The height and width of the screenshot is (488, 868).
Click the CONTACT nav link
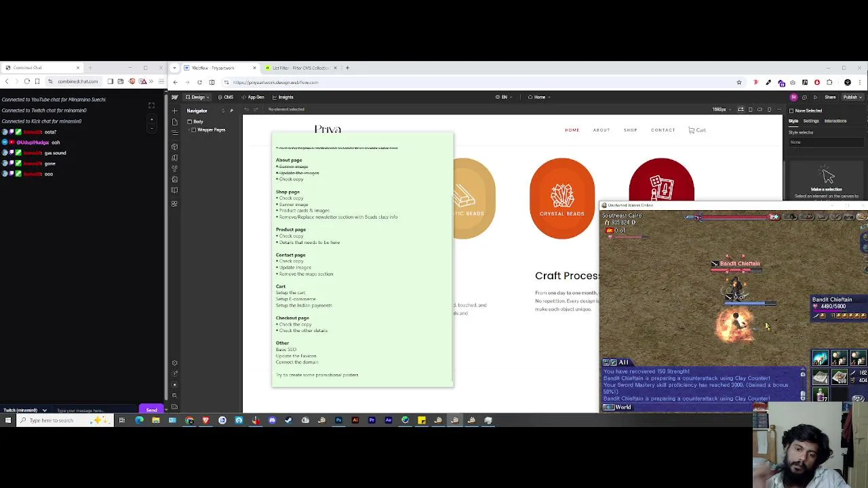tap(663, 130)
